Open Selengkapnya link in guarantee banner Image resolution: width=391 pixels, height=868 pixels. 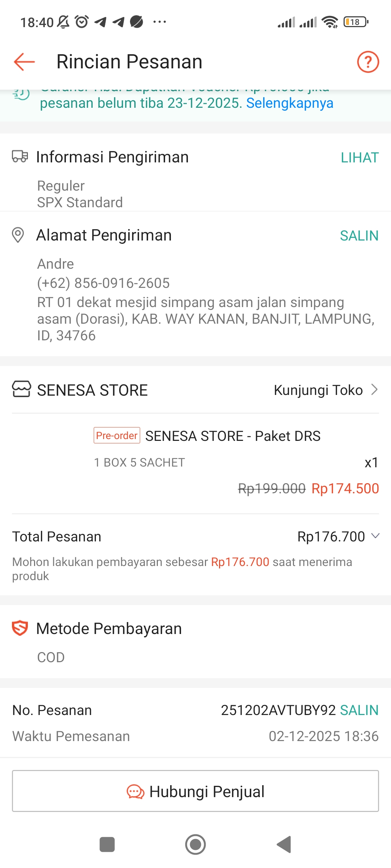coord(290,103)
